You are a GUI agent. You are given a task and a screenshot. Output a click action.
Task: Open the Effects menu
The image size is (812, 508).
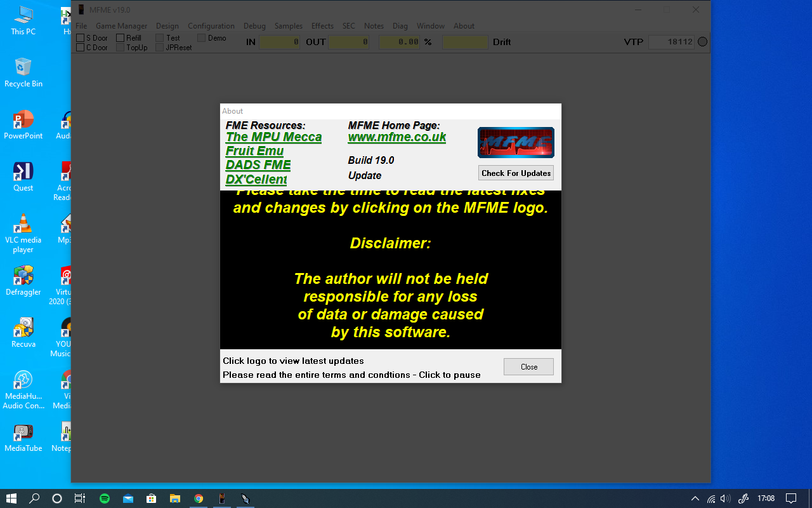click(x=322, y=26)
